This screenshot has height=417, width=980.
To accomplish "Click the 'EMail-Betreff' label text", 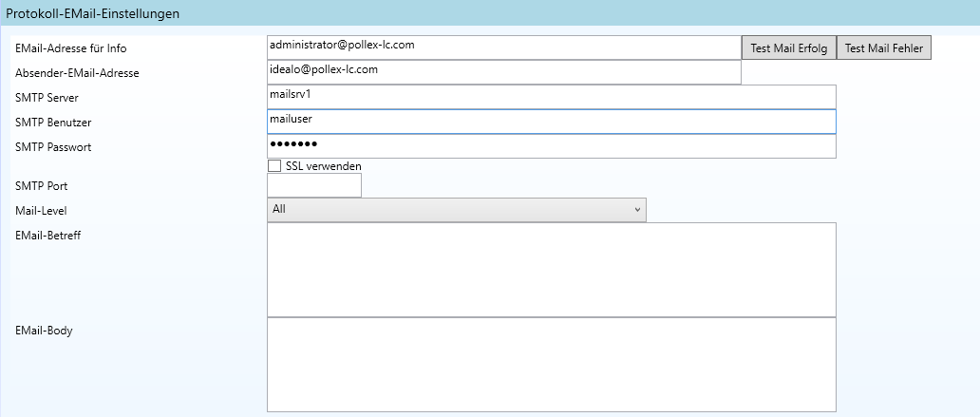I will [x=48, y=236].
